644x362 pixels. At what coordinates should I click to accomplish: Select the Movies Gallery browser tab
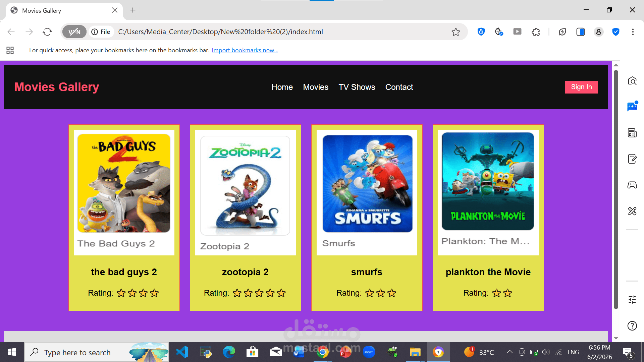64,10
